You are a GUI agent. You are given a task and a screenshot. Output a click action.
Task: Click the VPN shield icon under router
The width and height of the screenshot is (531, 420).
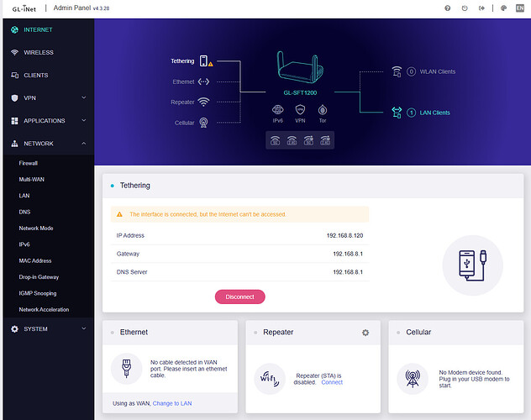pos(300,110)
